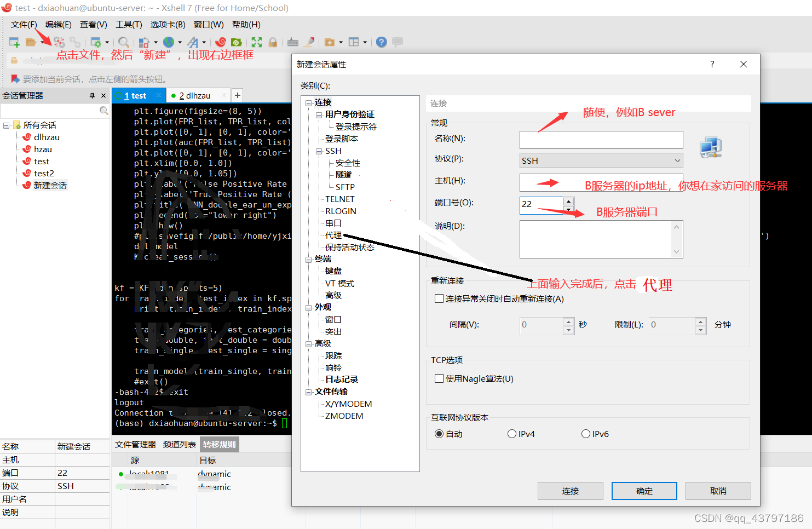Collapse 所有会话 in session manager
The image size is (812, 529).
pyautogui.click(x=6, y=125)
